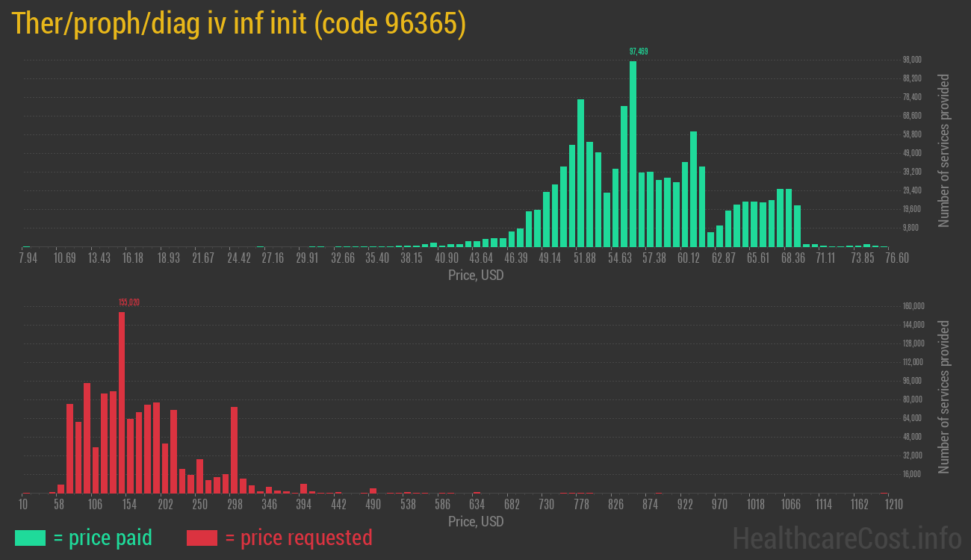Click the 98,000 y-axis tick label
This screenshot has height=560, width=971.
(x=912, y=60)
